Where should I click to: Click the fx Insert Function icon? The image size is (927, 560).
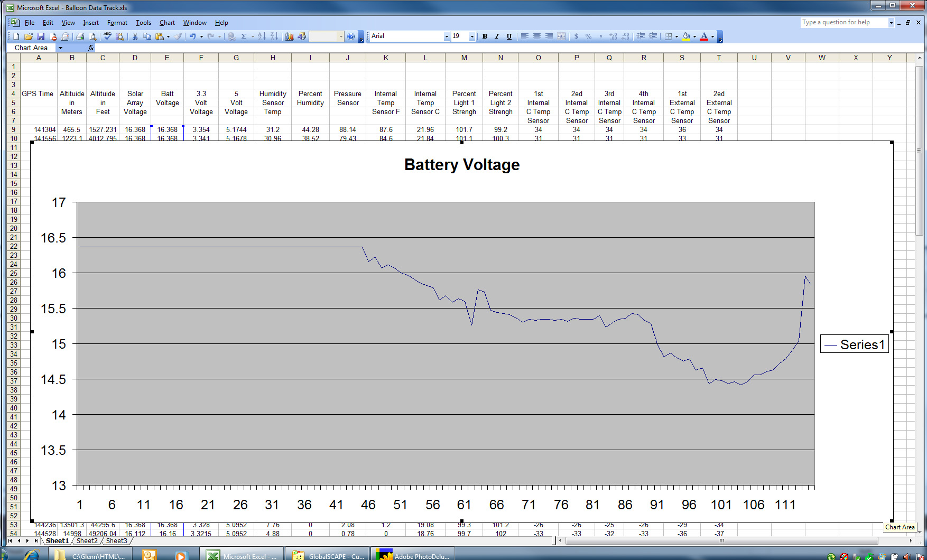tap(91, 48)
